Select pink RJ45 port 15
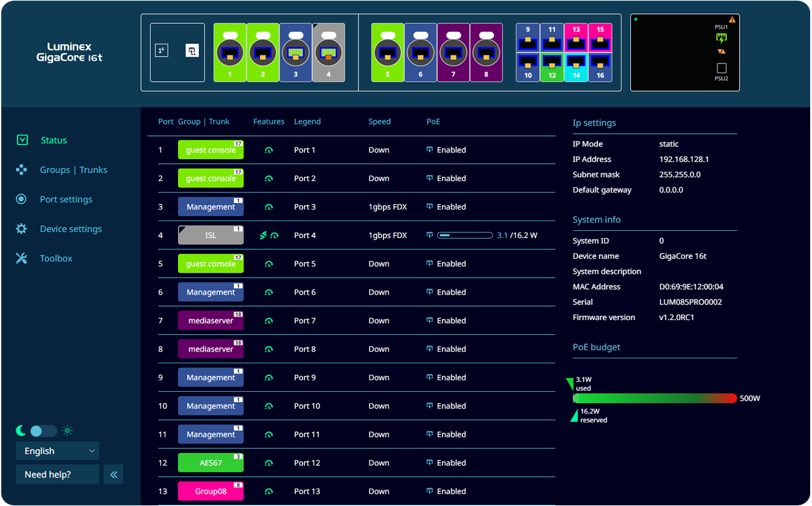 tap(600, 38)
